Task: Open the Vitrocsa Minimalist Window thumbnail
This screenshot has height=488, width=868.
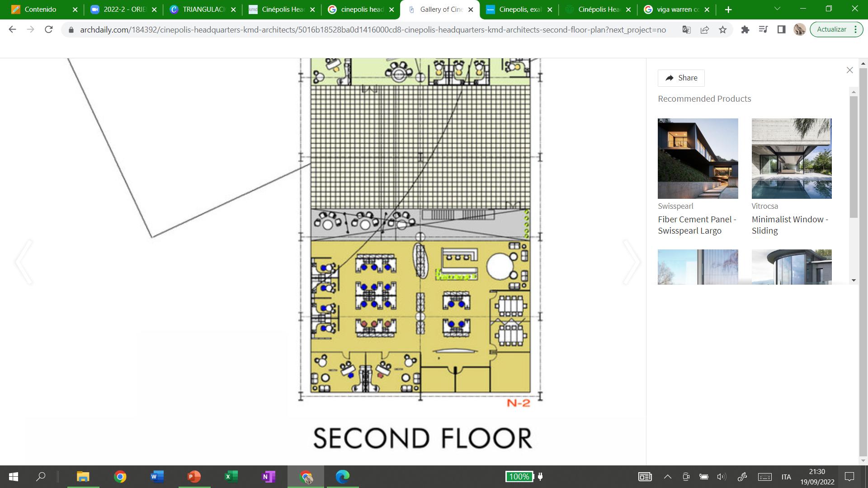Action: pos(791,159)
